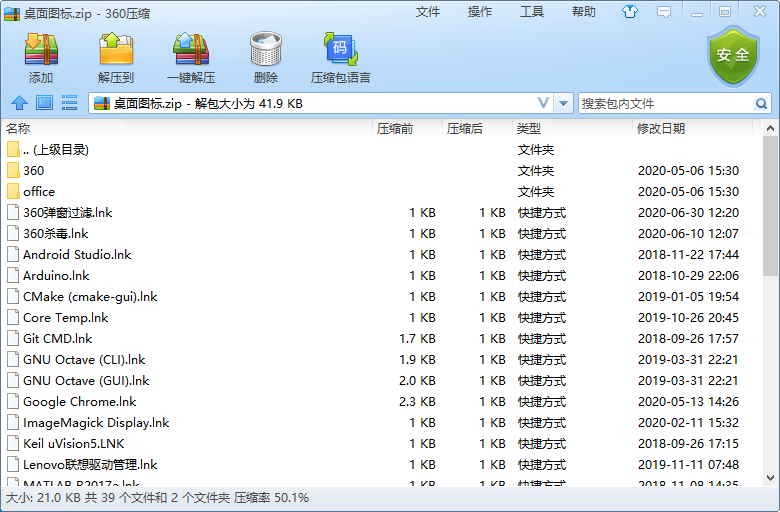Go up one level with blue arrow
Image resolution: width=780 pixels, height=512 pixels.
click(x=19, y=103)
